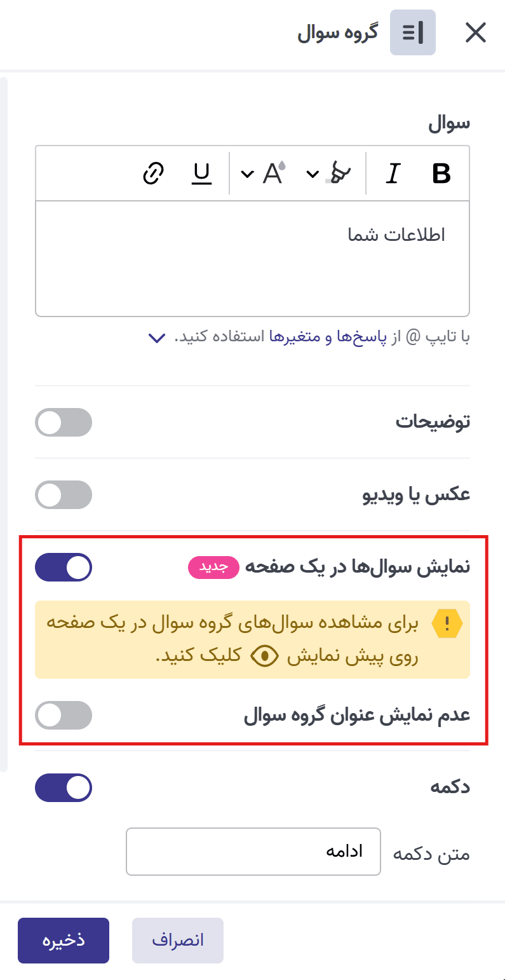This screenshot has height=980, width=505.
Task: Click the color droplet on the A icon
Action: click(283, 163)
